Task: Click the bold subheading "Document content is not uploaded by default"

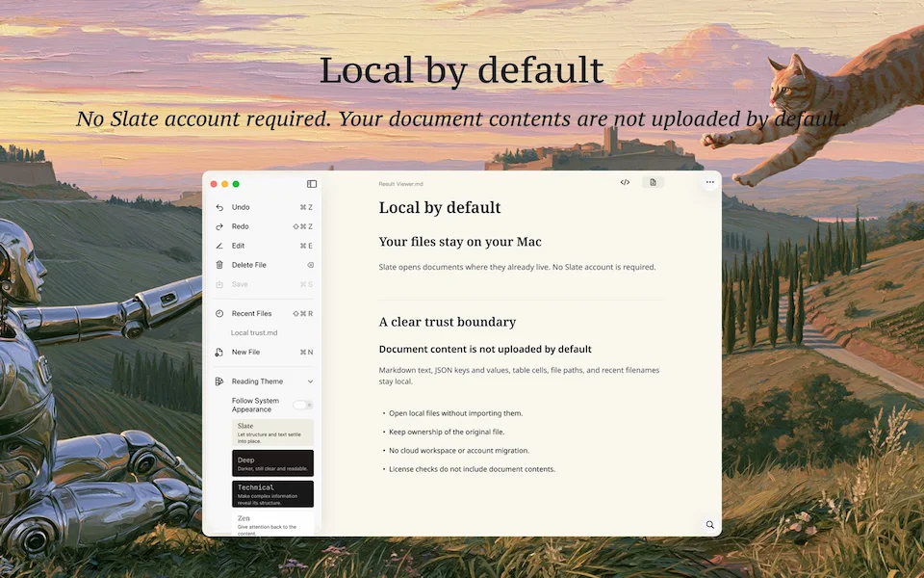Action: [x=485, y=349]
